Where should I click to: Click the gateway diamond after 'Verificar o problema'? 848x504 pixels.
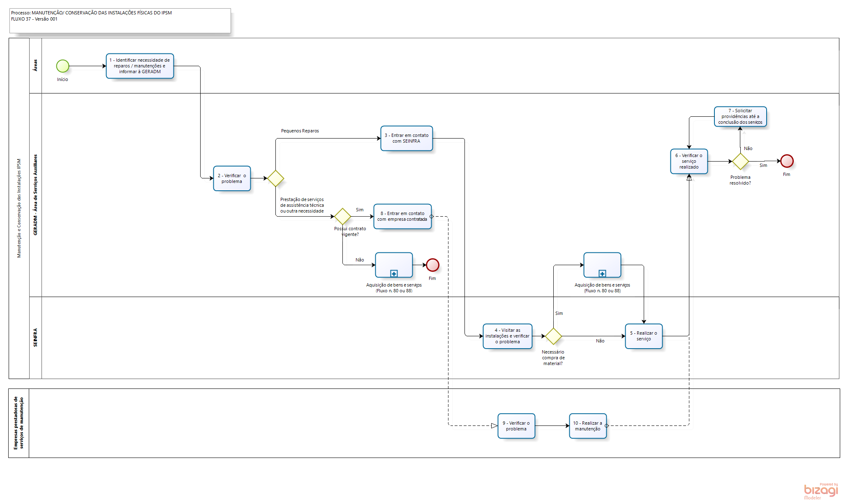(x=275, y=178)
